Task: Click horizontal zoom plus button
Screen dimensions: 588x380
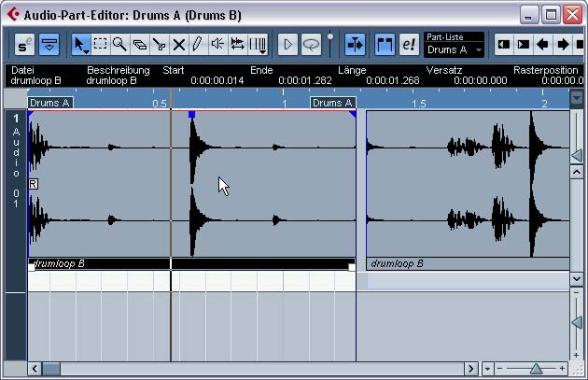Action: click(562, 369)
